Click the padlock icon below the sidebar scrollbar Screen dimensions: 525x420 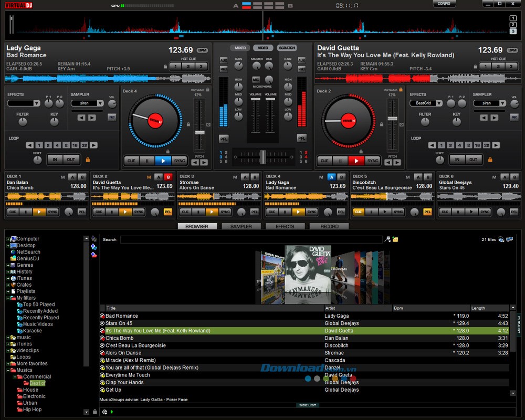click(x=95, y=412)
